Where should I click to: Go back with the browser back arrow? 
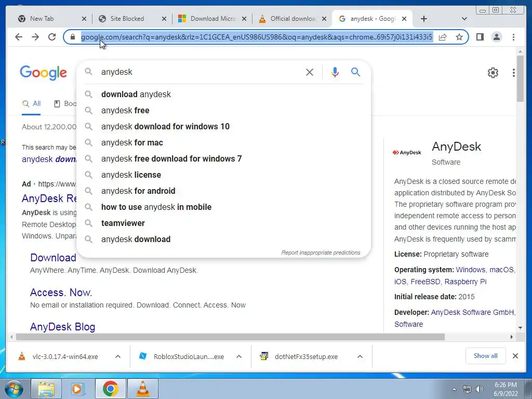click(x=19, y=37)
